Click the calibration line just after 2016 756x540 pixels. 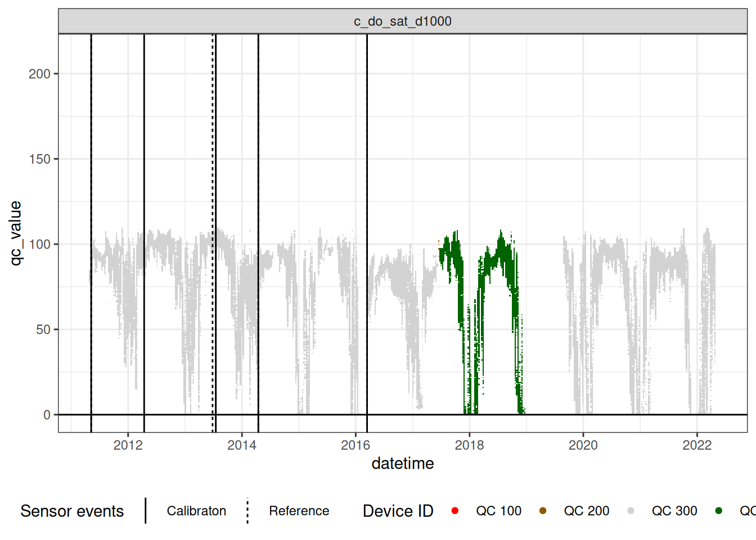pos(367,141)
